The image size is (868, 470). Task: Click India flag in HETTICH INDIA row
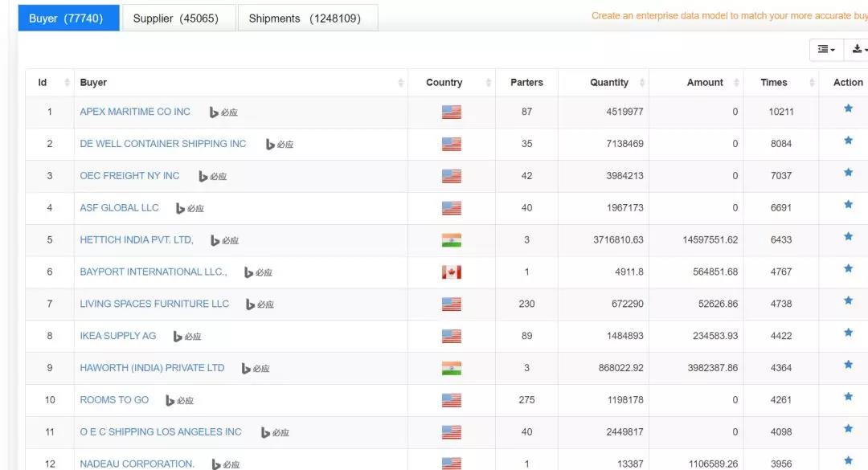[x=451, y=240]
